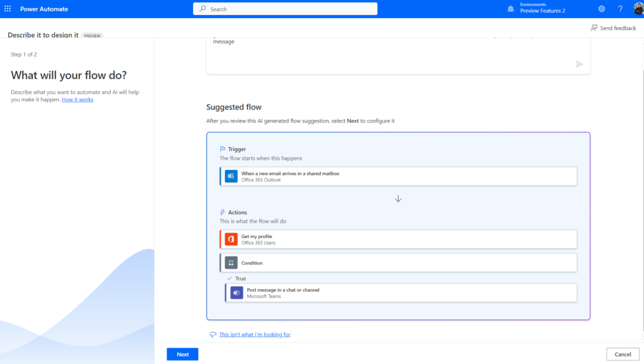The width and height of the screenshot is (644, 364).
Task: Click inside the Search bar
Action: pos(285,8)
